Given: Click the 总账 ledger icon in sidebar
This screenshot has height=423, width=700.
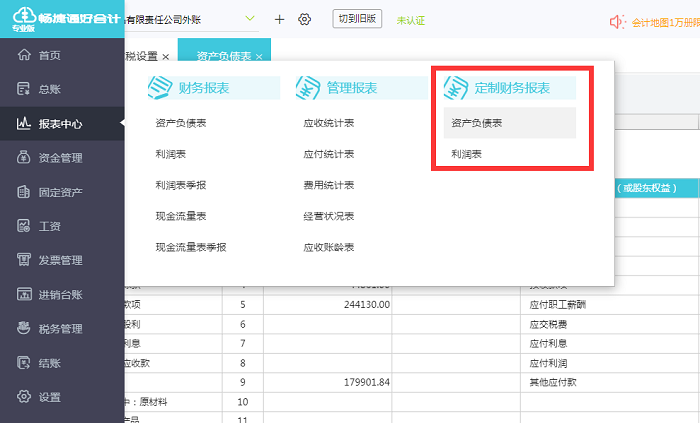Looking at the screenshot, I should point(24,89).
